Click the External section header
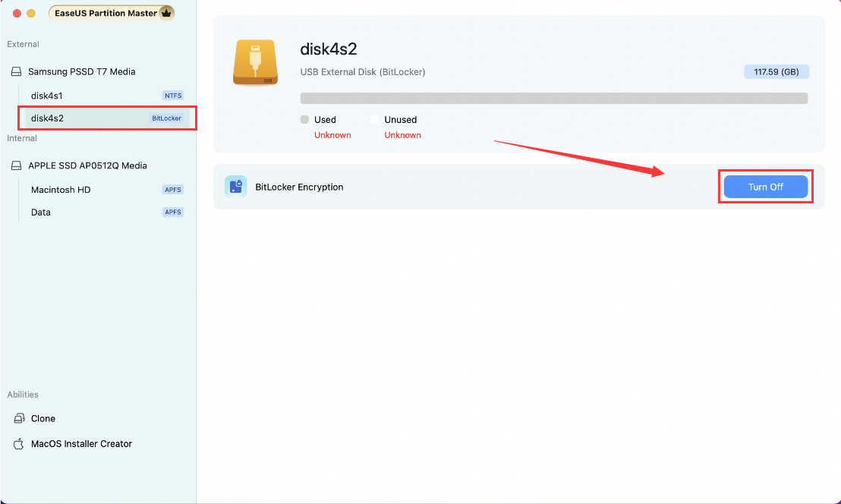This screenshot has height=504, width=841. click(x=23, y=44)
